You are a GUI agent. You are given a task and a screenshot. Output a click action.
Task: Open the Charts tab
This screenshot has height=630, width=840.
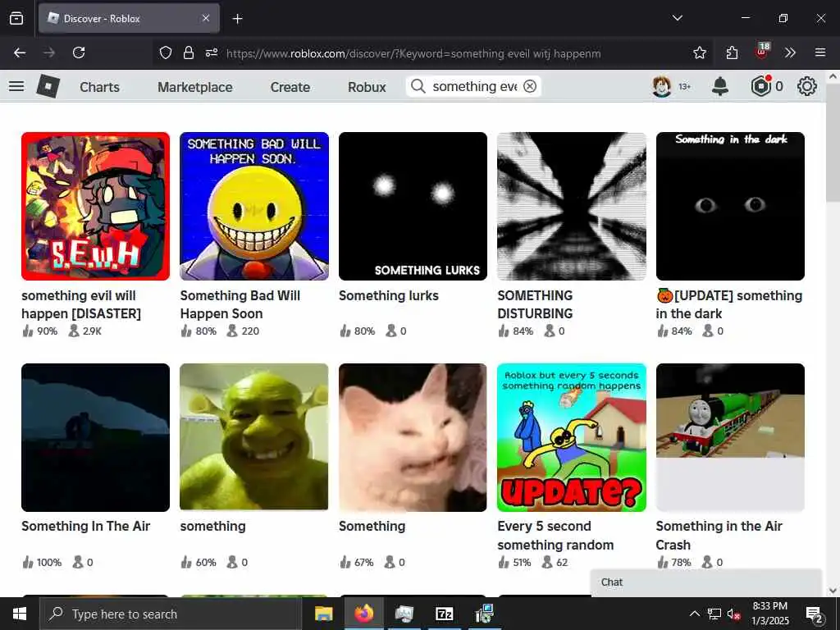99,87
